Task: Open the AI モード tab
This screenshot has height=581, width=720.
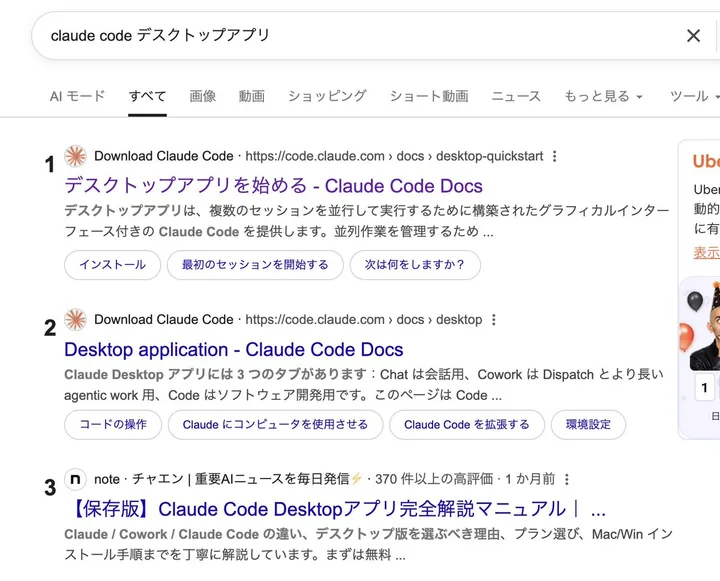Action: (x=77, y=96)
